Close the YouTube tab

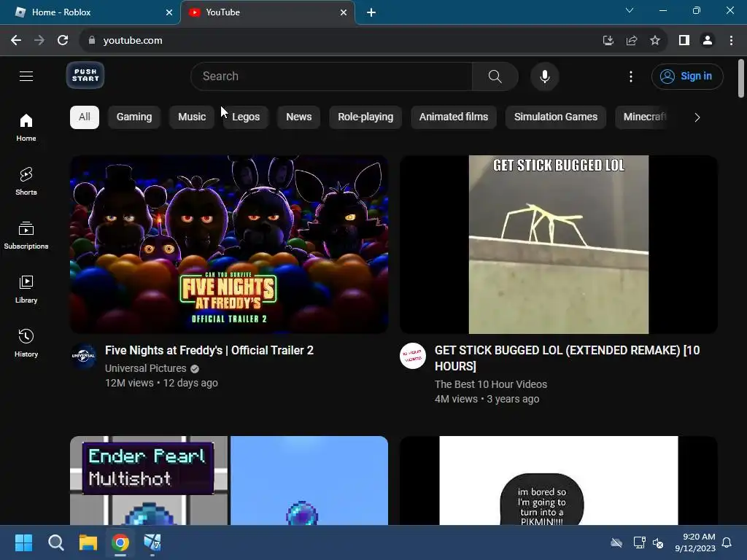344,12
